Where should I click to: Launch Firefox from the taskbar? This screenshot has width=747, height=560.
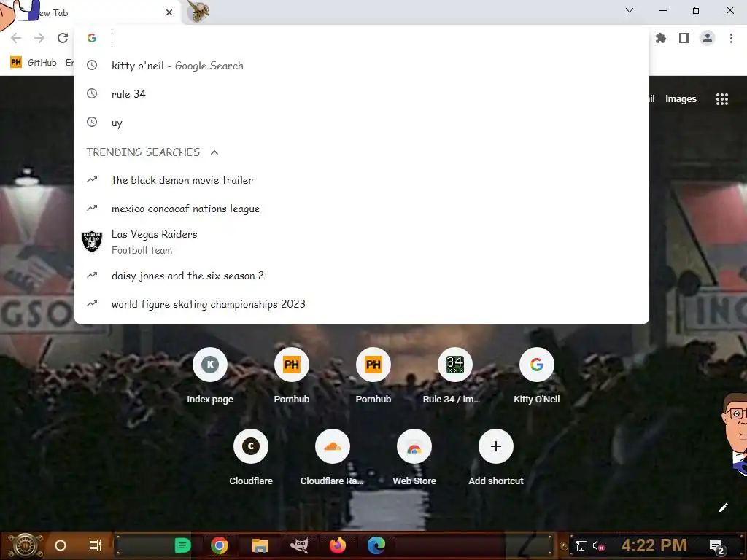coord(338,545)
